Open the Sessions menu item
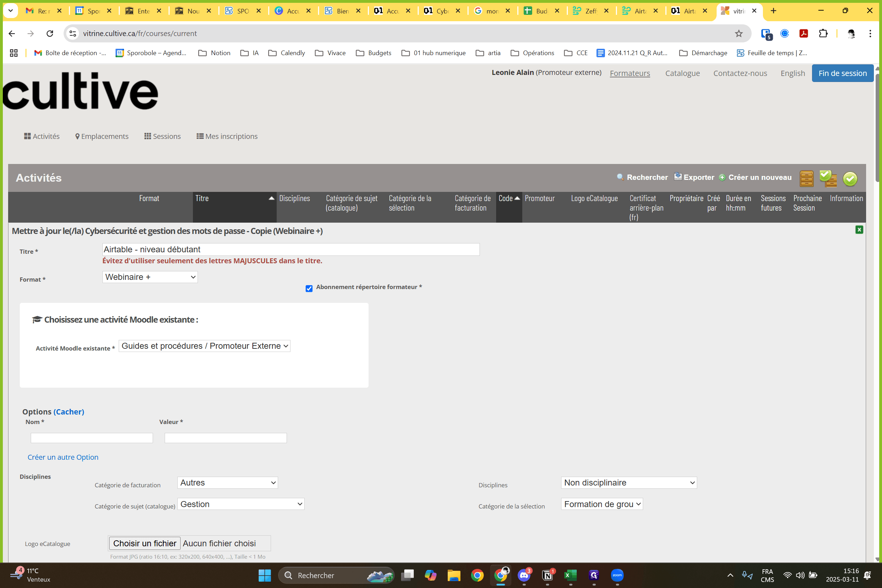 [163, 136]
